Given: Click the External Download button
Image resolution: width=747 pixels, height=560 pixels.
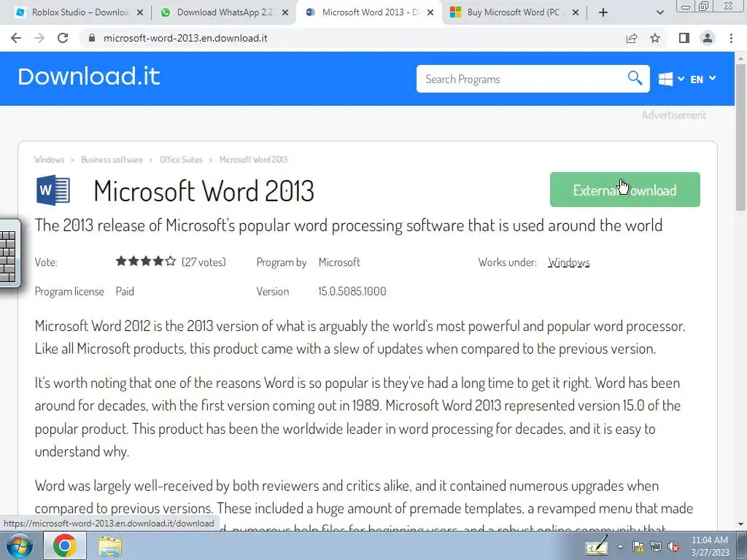Looking at the screenshot, I should pos(625,190).
